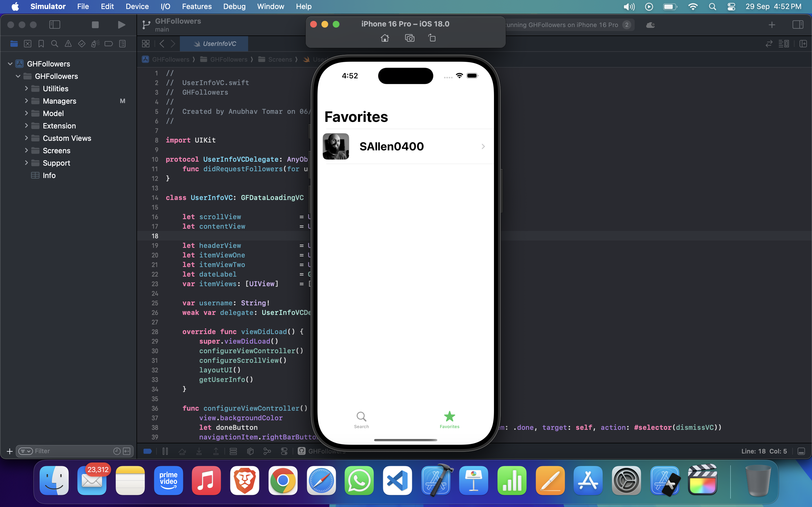
Task: Take a simulator screenshot with camera icon
Action: pos(409,38)
